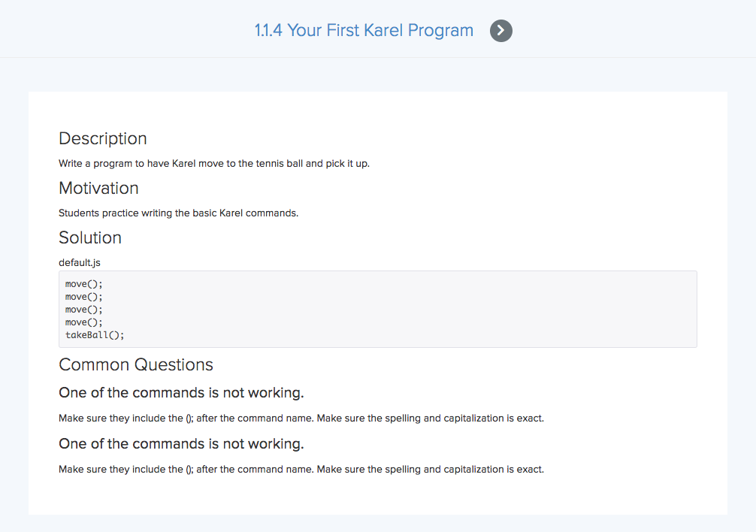The image size is (756, 532).
Task: Click the third move(); code line
Action: 84,310
